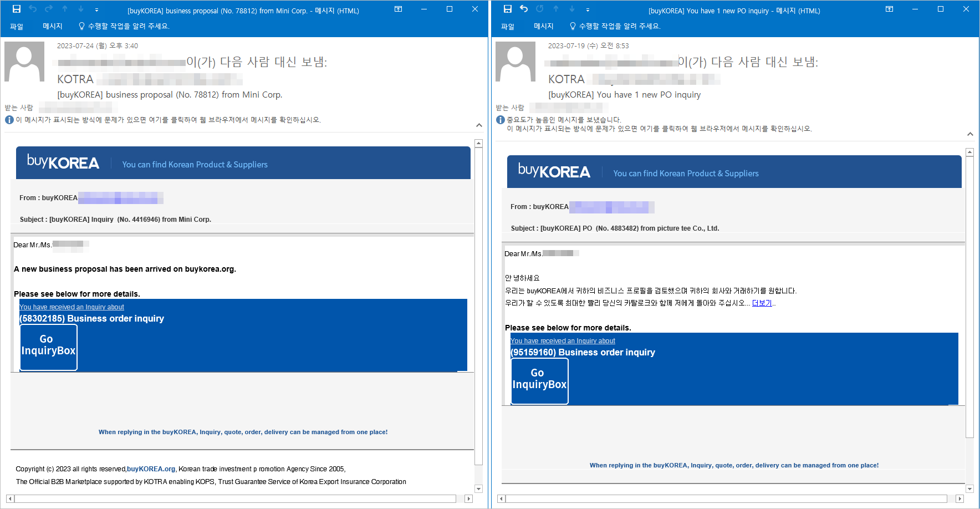Click horizontal scrollbar right arrow in left message
The height and width of the screenshot is (509, 980).
469,498
